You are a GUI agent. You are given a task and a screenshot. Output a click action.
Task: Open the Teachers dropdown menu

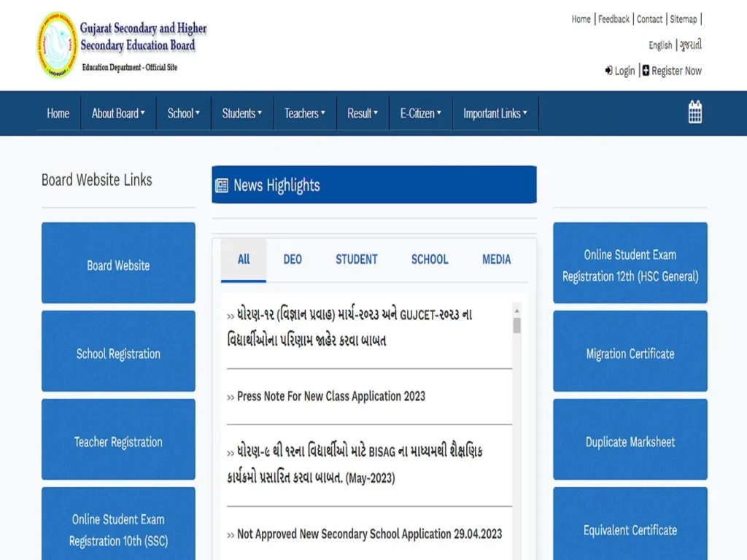(x=305, y=113)
